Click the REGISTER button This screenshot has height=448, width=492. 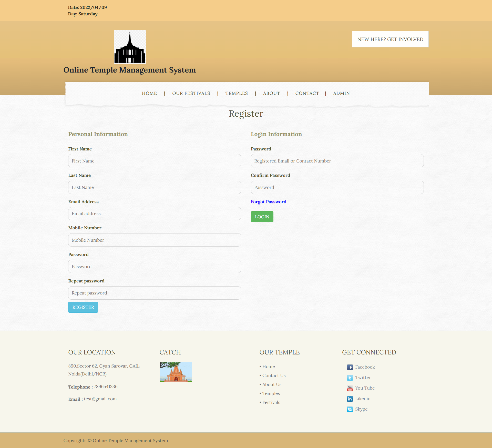click(83, 307)
